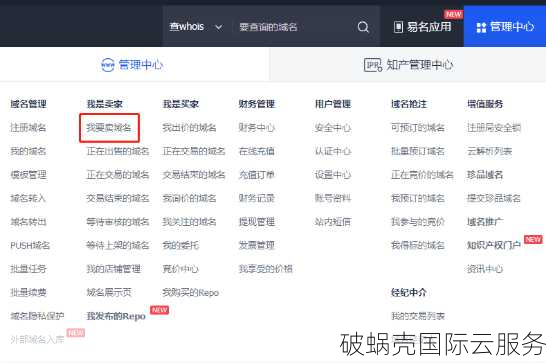View 我享受的价格
Image resolution: width=546 pixels, height=363 pixels.
click(265, 269)
